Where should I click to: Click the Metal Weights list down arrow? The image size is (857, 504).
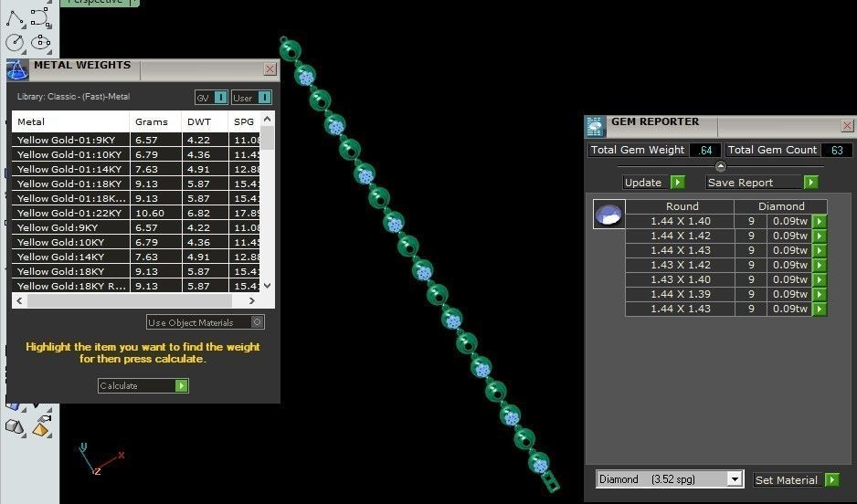[x=268, y=285]
